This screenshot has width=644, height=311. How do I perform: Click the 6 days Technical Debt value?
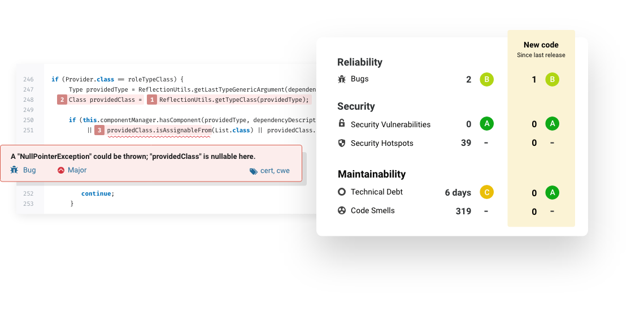(x=458, y=192)
